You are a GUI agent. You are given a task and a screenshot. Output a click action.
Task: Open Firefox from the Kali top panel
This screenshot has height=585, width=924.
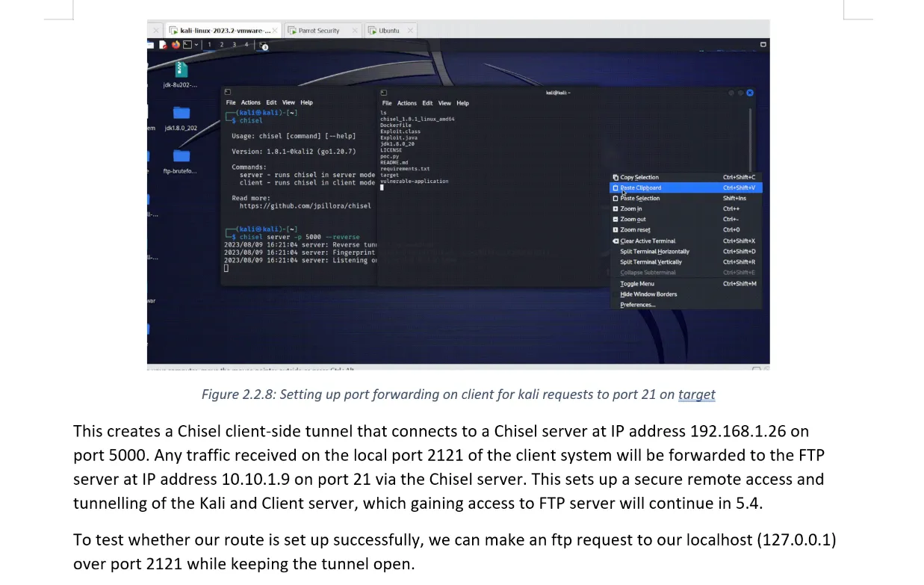(176, 45)
